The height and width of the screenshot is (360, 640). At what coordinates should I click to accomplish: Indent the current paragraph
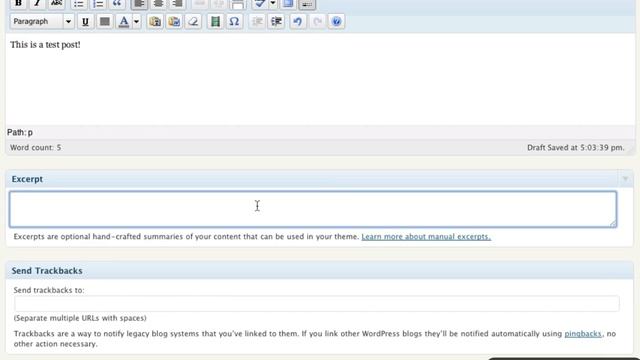coord(276,22)
